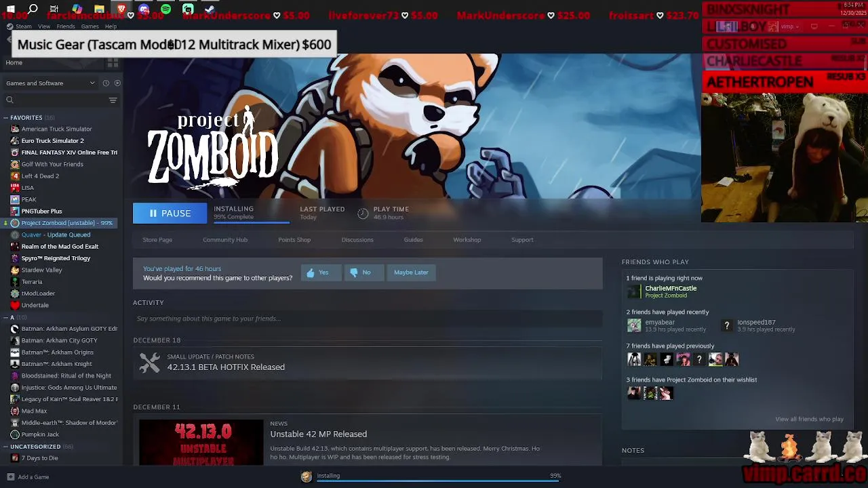Viewport: 868px width, 488px height.
Task: Open the Store Page tab
Action: click(157, 240)
